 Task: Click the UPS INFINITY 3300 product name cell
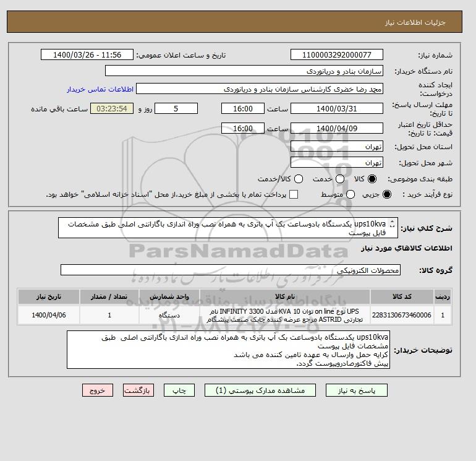(x=285, y=315)
